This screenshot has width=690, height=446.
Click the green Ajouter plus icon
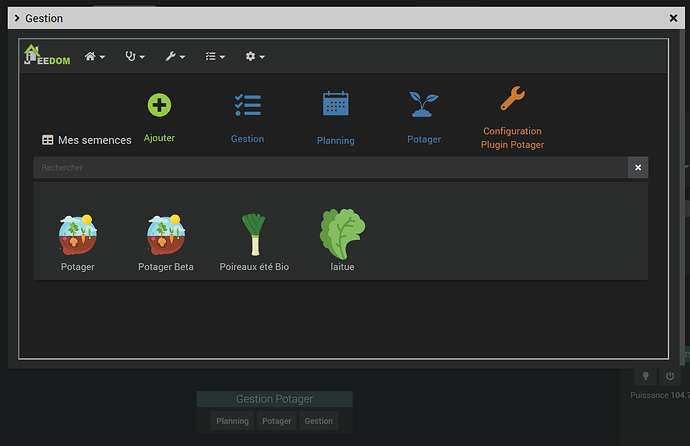(x=159, y=105)
